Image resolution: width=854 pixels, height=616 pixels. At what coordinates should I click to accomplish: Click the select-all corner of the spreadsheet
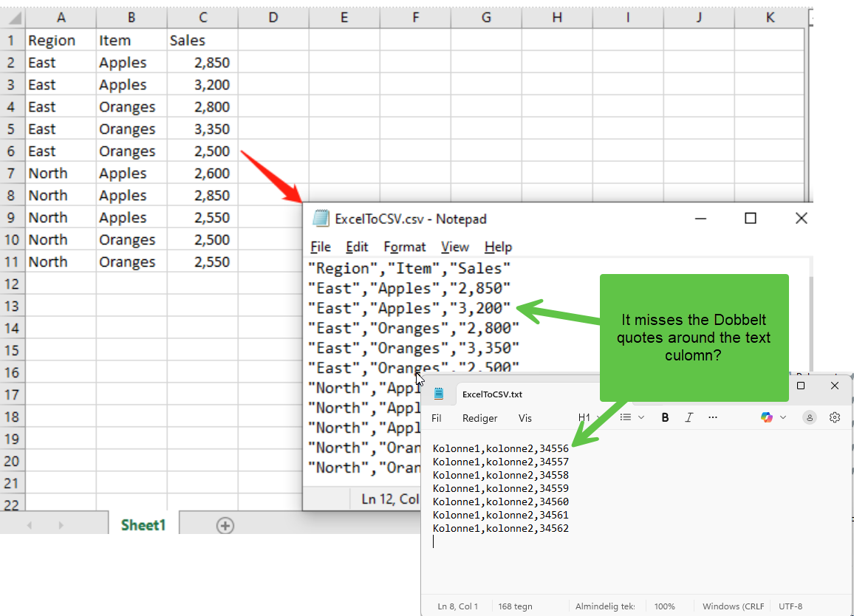point(13,18)
